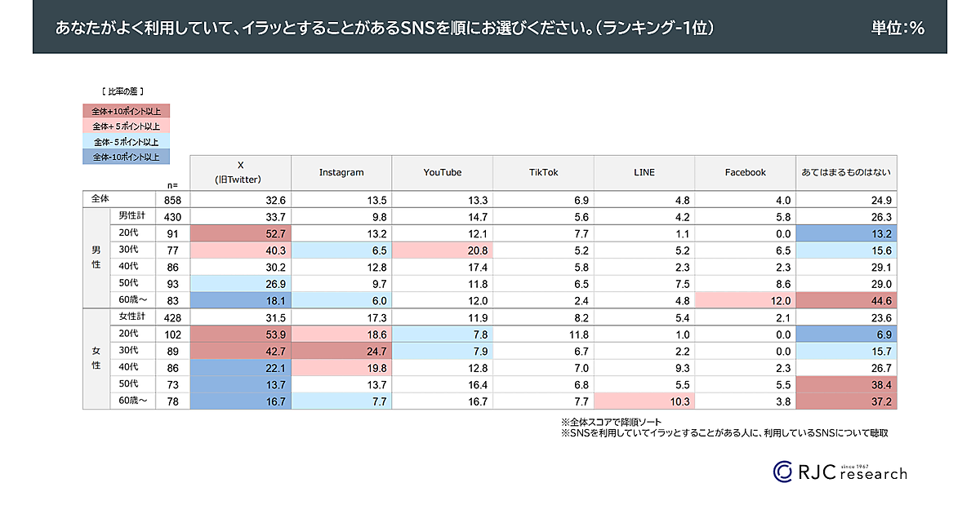
Task: Click the '単位:%' label in title bar
Action: [x=898, y=29]
